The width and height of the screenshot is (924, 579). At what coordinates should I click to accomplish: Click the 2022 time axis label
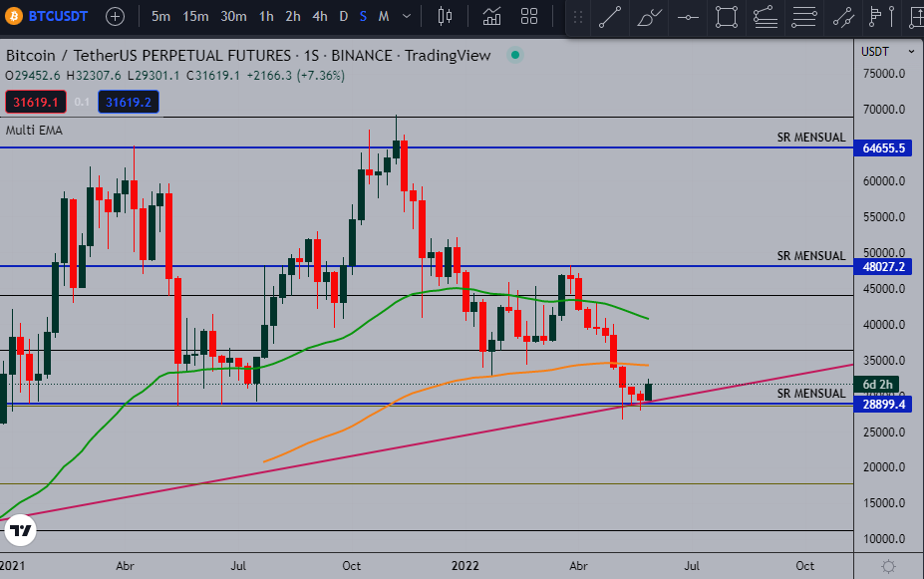[x=464, y=566]
